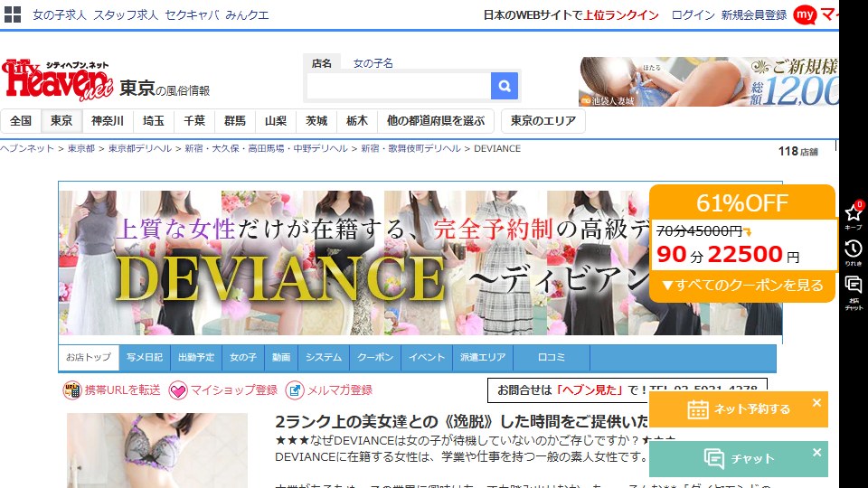Open 東京のエリア selector
The width and height of the screenshot is (868, 488).
pos(543,120)
